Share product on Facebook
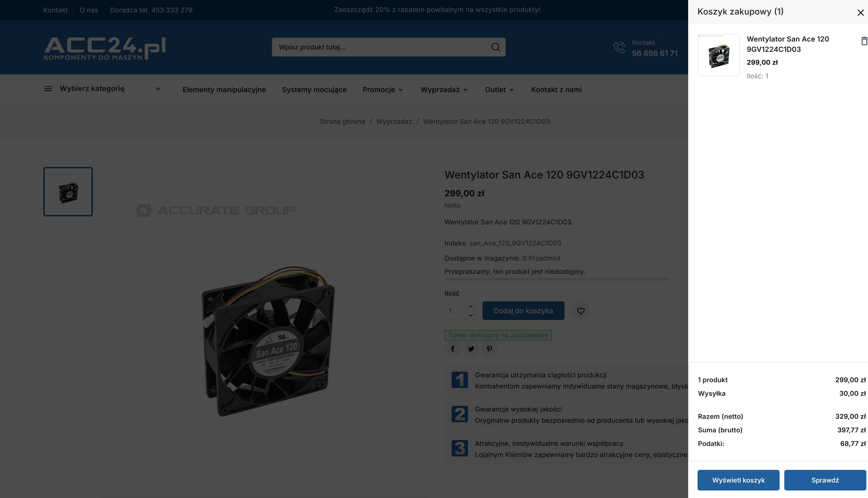868x498 pixels. coord(453,349)
